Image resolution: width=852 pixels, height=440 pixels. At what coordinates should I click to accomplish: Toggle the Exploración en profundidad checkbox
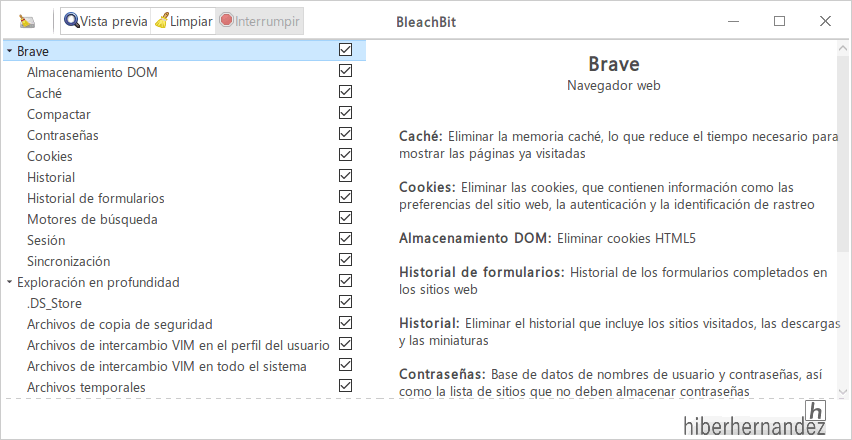pyautogui.click(x=345, y=281)
